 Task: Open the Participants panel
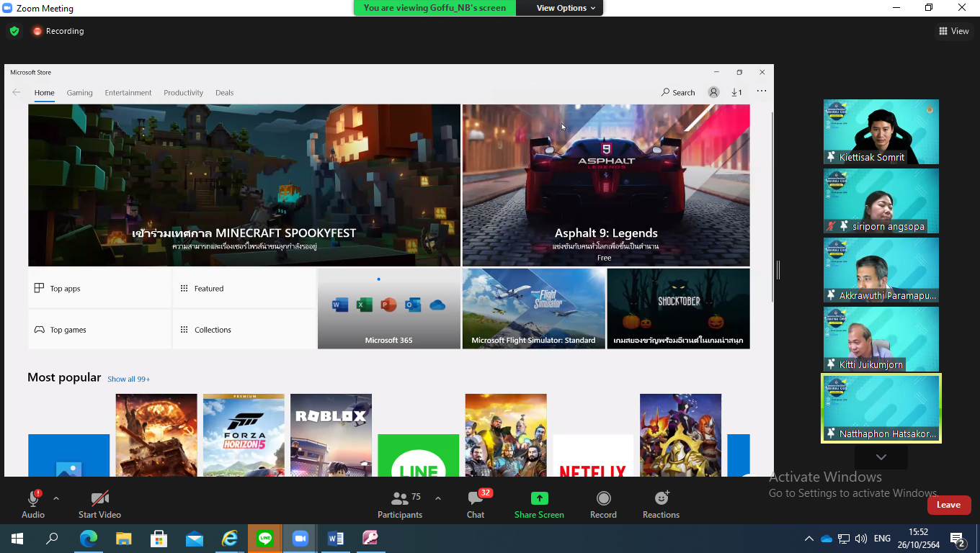pyautogui.click(x=400, y=503)
